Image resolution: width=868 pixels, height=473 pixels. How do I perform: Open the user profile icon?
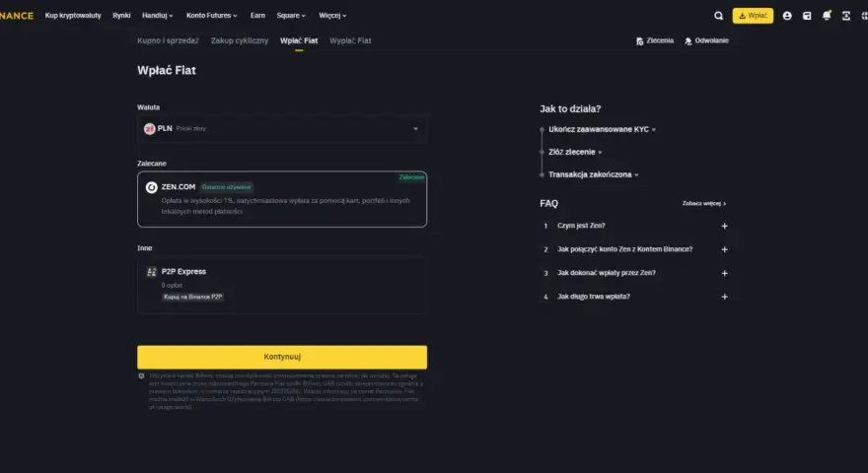point(787,16)
